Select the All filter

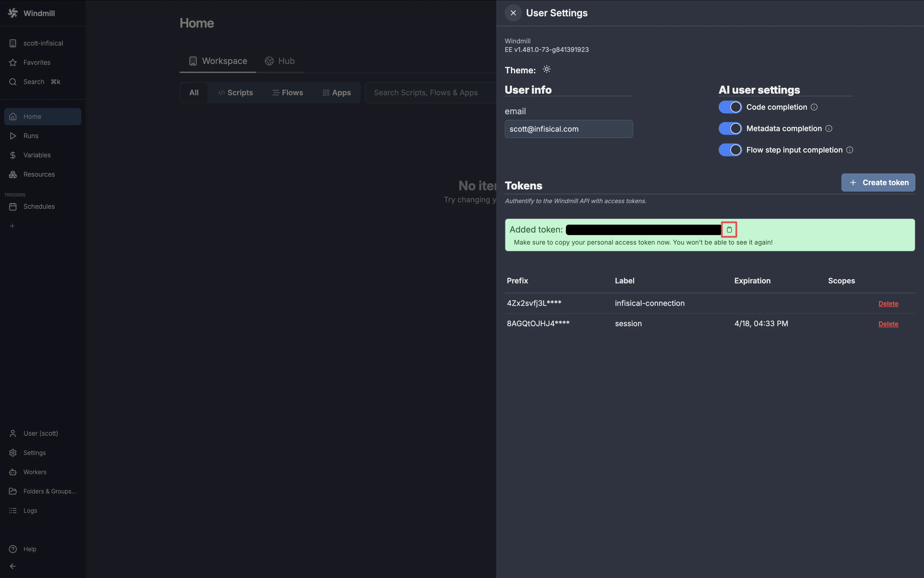tap(194, 93)
